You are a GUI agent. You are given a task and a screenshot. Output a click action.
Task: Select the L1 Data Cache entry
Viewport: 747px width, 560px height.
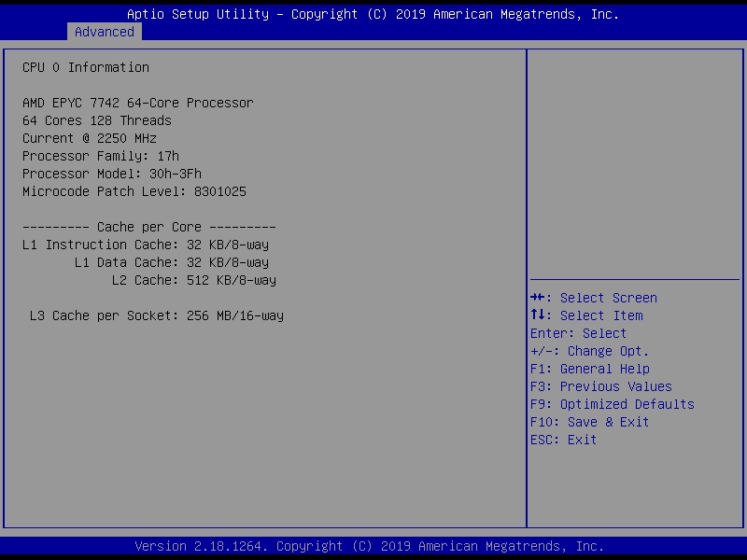pyautogui.click(x=172, y=262)
